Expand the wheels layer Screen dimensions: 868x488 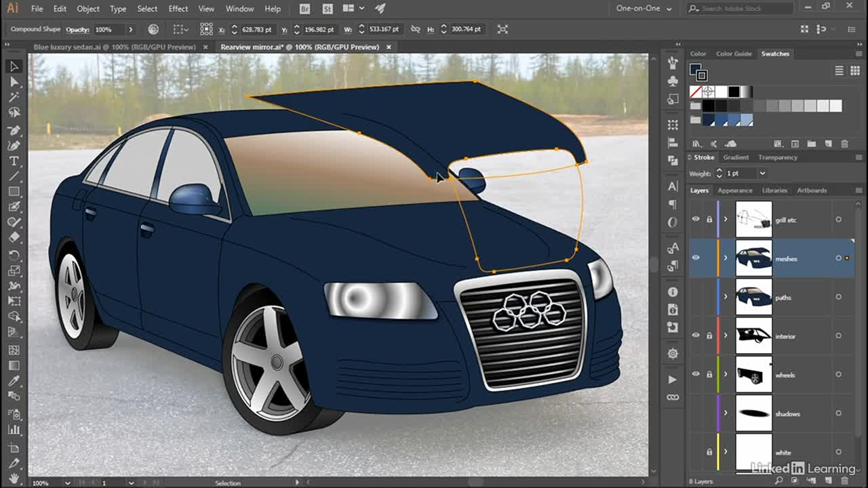click(726, 374)
